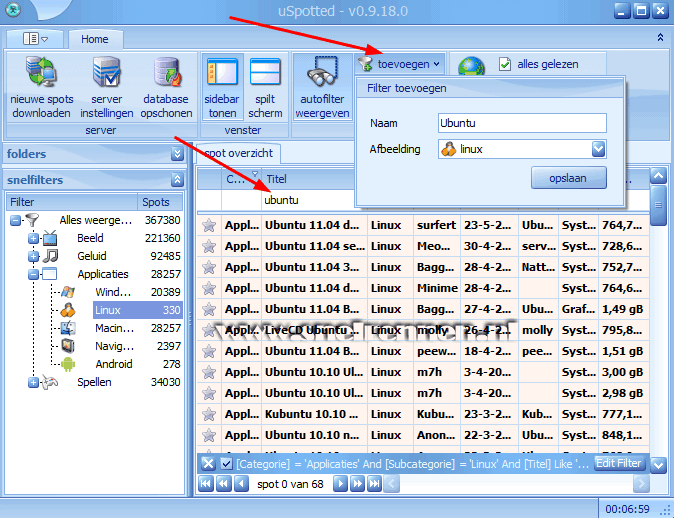
Task: Star the Ubuntu 10.10 n... row
Action: [209, 435]
